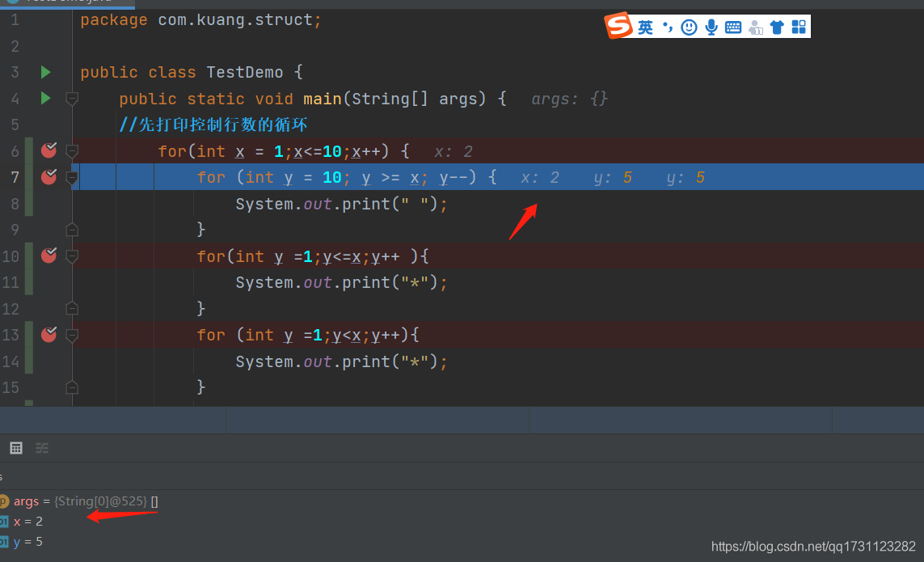This screenshot has height=562, width=924.
Task: Run the main method from the gutter arrow
Action: click(x=45, y=99)
